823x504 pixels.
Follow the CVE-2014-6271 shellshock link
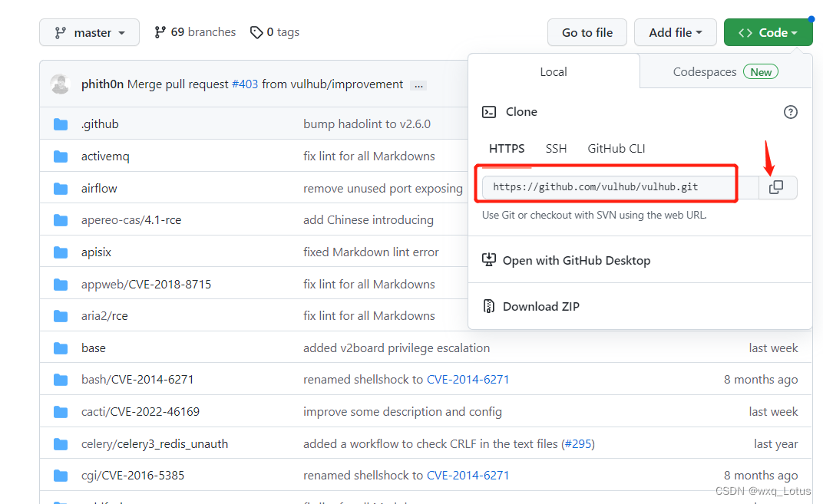tap(468, 379)
